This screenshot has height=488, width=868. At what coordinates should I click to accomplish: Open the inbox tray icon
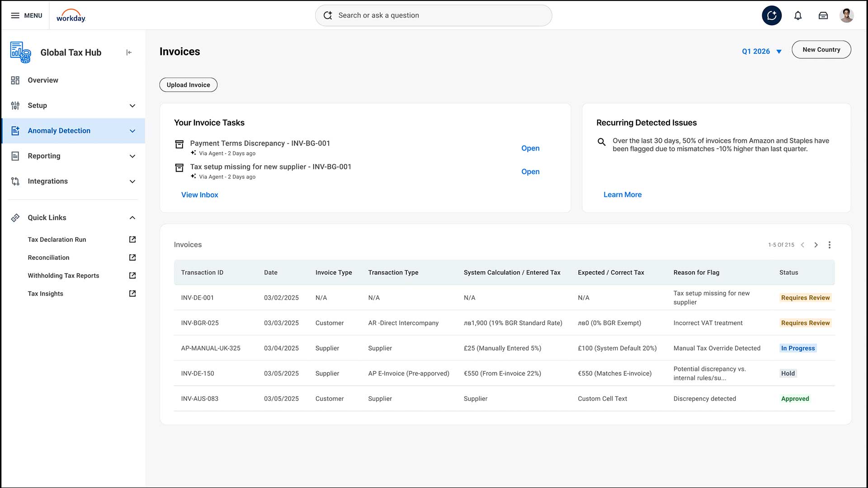coord(823,15)
